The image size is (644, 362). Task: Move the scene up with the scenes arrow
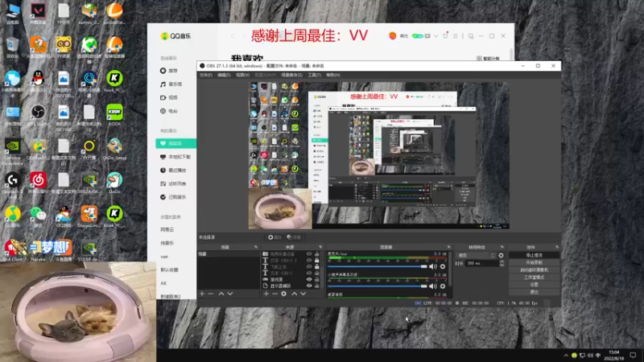221,294
